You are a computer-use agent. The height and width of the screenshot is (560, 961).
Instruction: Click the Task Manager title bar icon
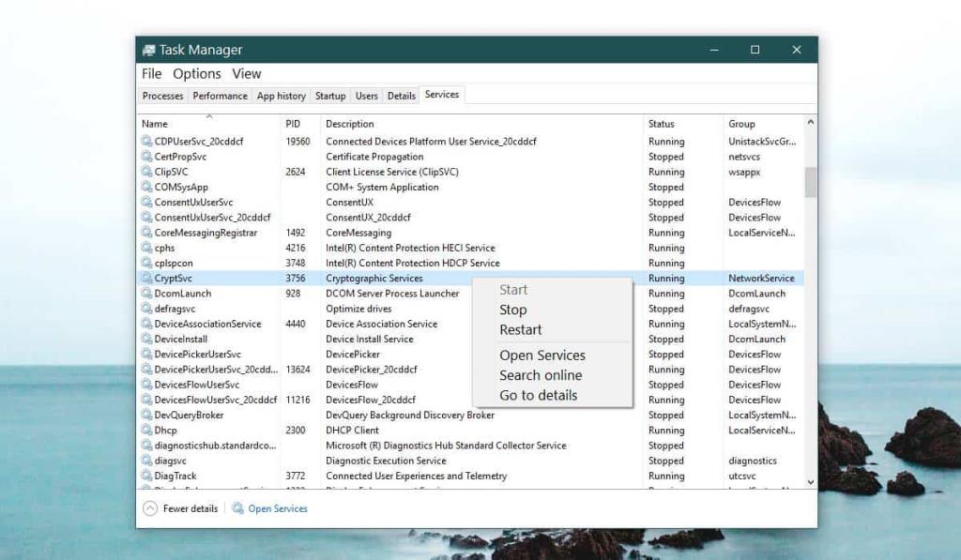coord(147,49)
